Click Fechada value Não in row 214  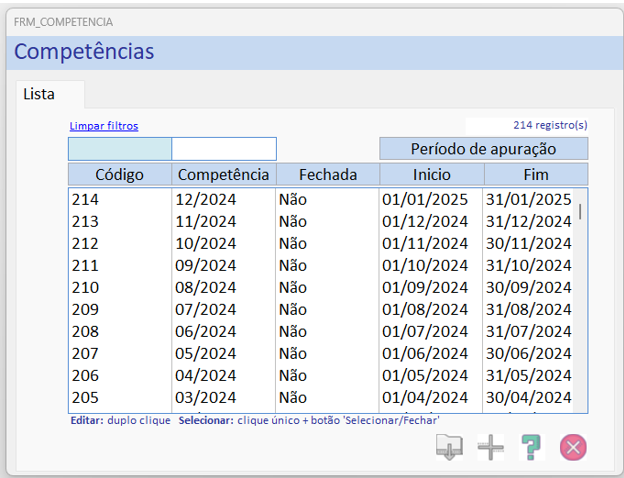(x=293, y=199)
